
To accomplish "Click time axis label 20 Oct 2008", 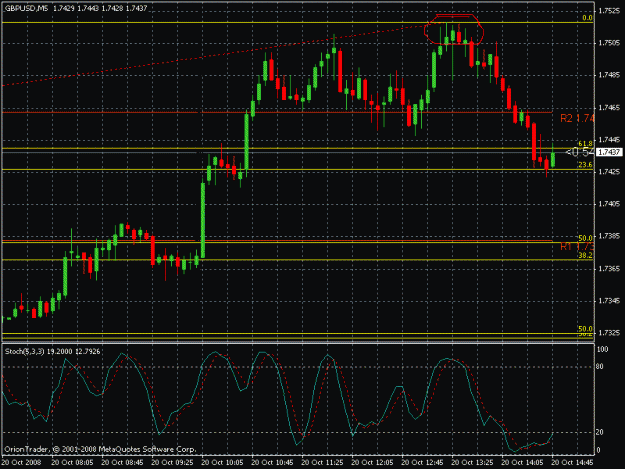I will tap(22, 463).
